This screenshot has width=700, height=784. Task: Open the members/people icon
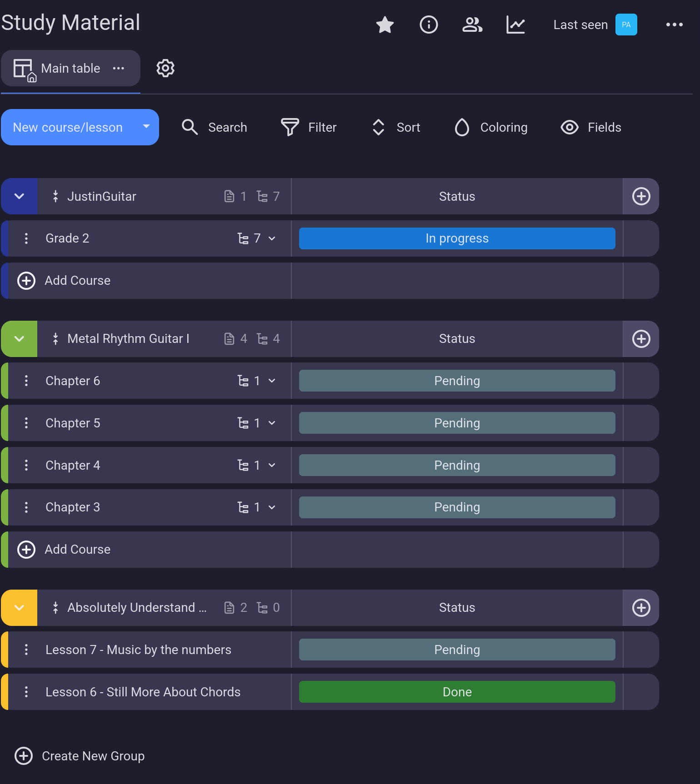(472, 25)
